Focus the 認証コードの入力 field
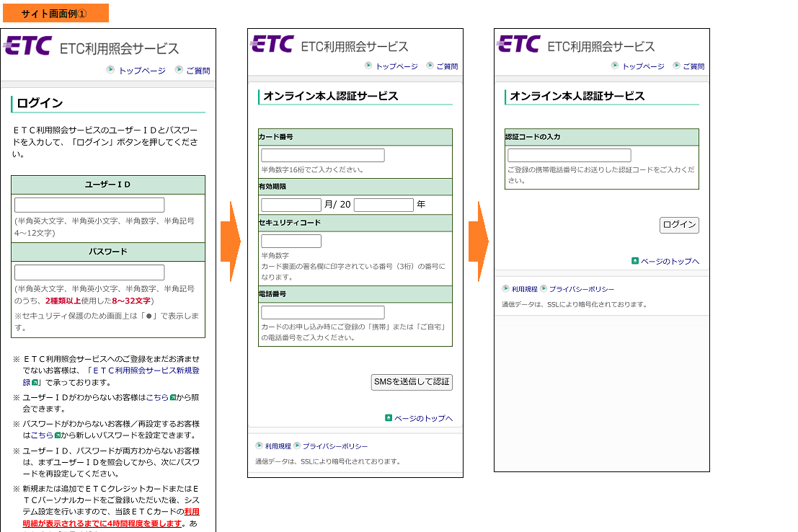 569,155
